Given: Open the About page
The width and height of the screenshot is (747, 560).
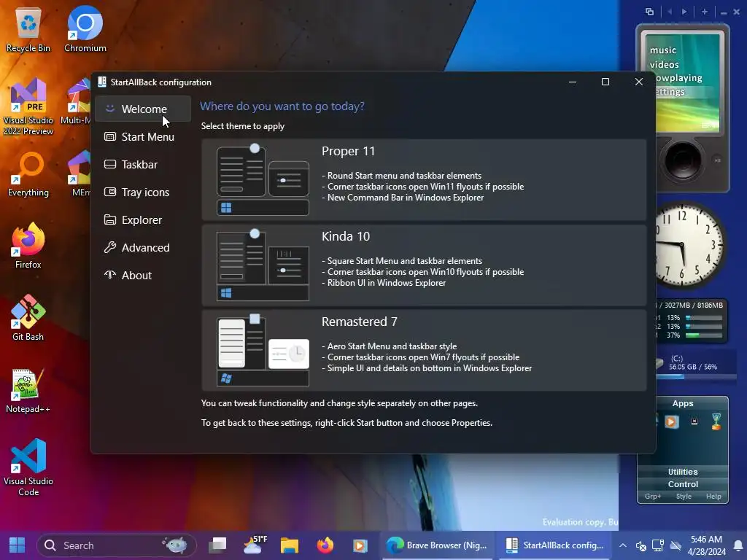Looking at the screenshot, I should click(x=142, y=275).
